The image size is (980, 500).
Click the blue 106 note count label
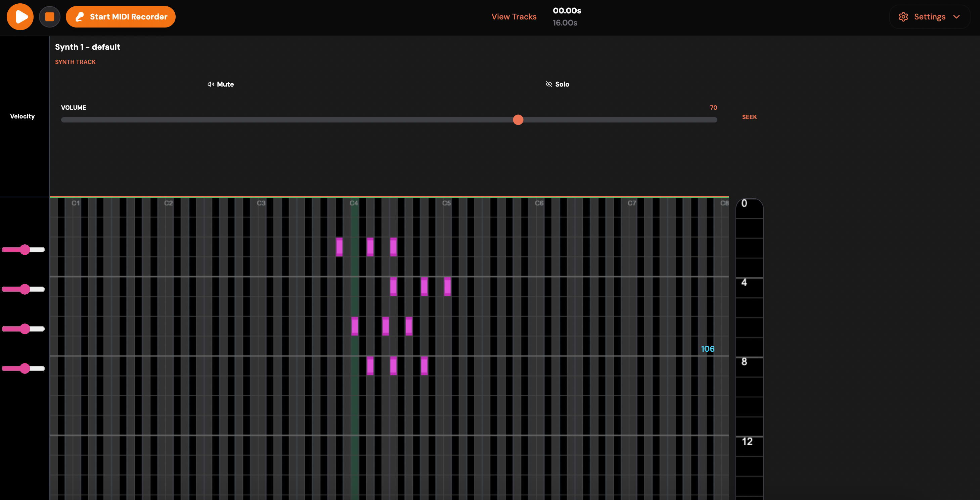708,348
